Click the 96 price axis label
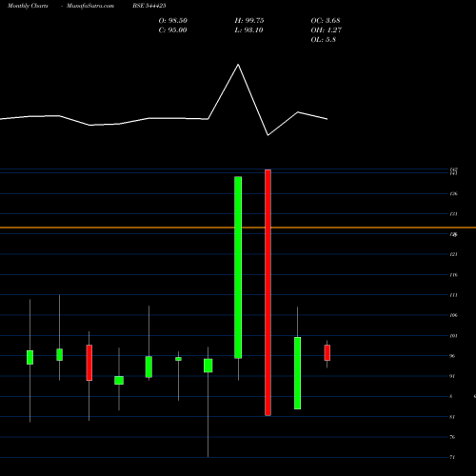This screenshot has height=476, width=476. [452, 356]
